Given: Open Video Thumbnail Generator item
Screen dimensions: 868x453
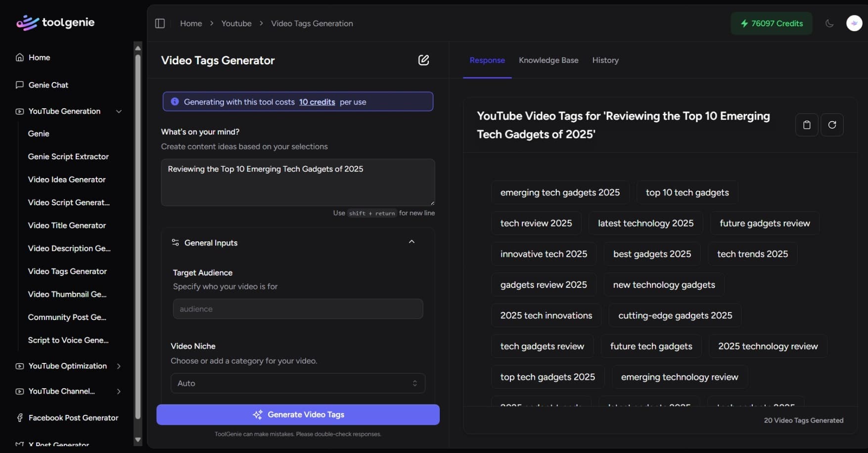Looking at the screenshot, I should [x=67, y=294].
